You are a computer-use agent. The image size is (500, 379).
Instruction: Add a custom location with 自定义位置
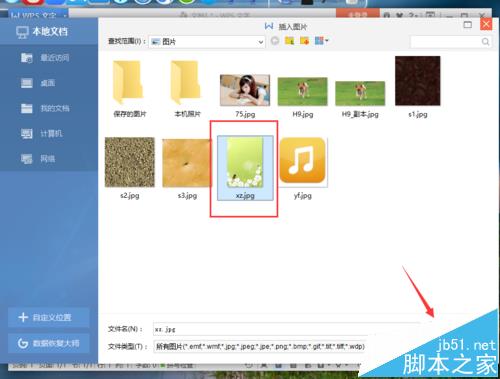pyautogui.click(x=49, y=317)
